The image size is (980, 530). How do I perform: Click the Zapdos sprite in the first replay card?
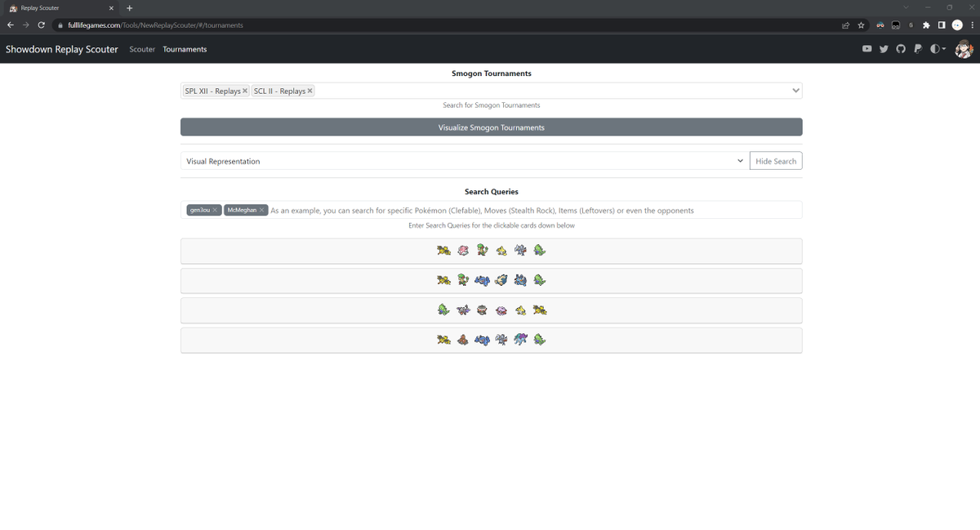pos(443,250)
